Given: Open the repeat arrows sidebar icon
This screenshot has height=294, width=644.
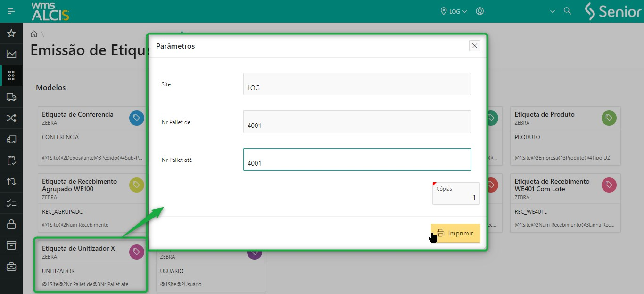Looking at the screenshot, I should [11, 182].
